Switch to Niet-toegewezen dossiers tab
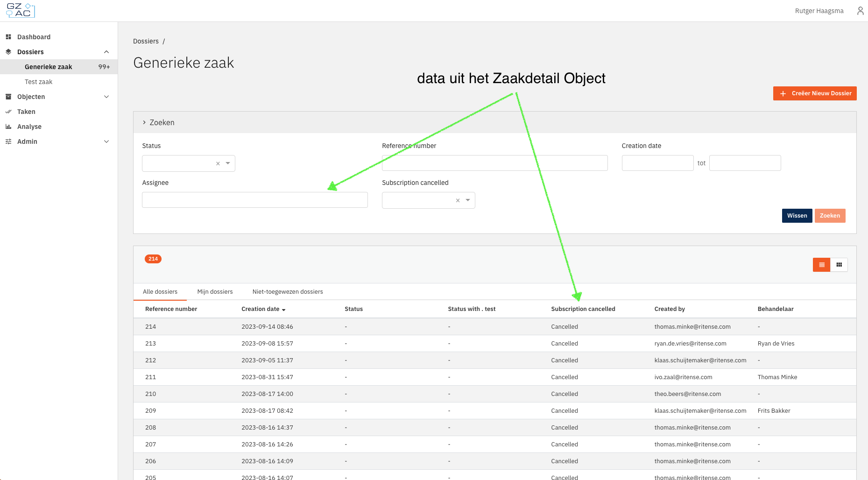Image resolution: width=868 pixels, height=480 pixels. click(x=288, y=292)
